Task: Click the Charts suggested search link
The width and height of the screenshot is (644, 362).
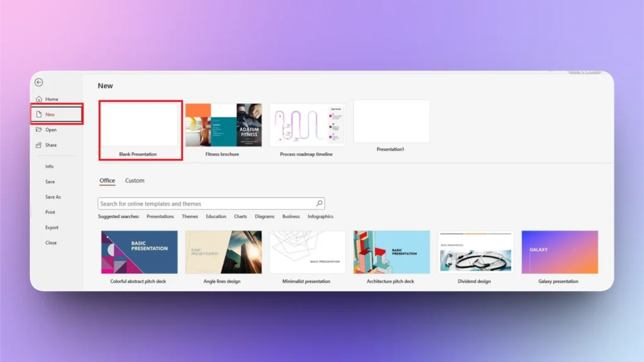Action: pos(240,216)
